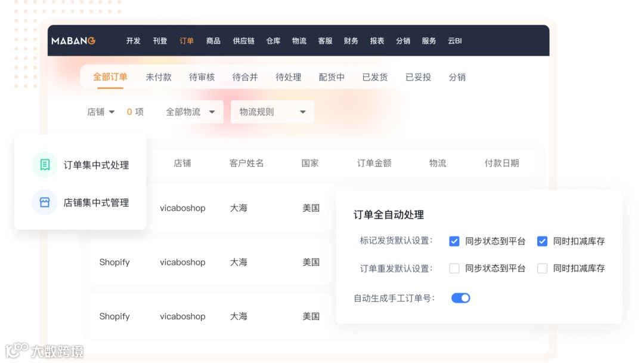The width and height of the screenshot is (644, 363).
Task: Switch to the 待审核 tab
Action: [202, 77]
